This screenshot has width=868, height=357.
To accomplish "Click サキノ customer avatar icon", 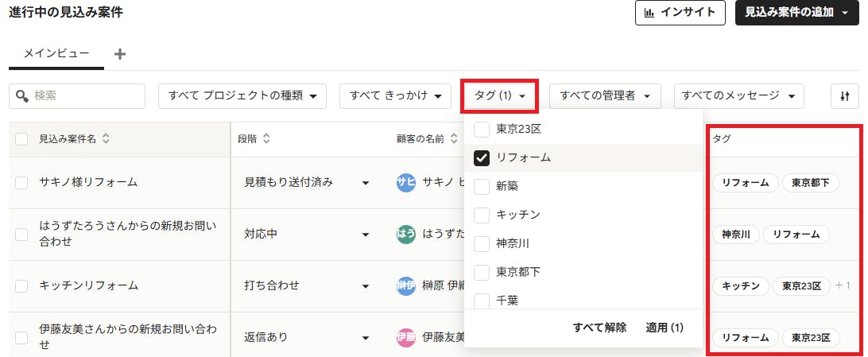I will (405, 183).
